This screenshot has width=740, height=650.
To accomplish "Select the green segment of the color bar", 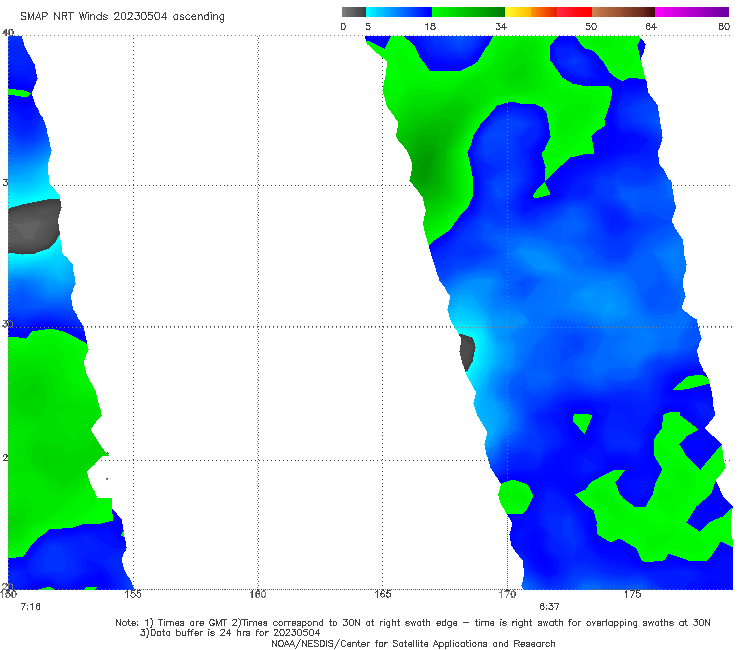I will (468, 12).
